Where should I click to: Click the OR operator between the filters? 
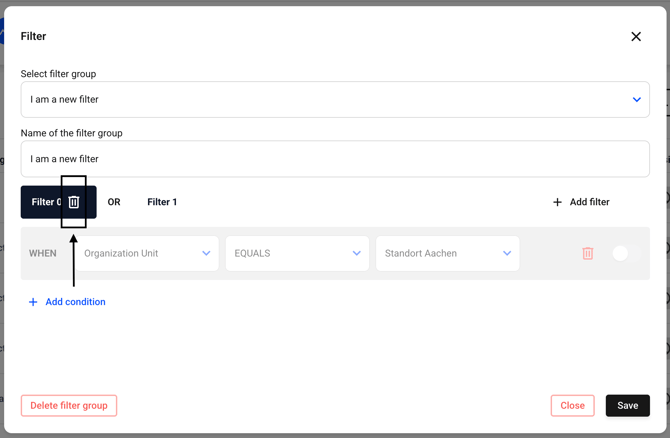pyautogui.click(x=114, y=202)
